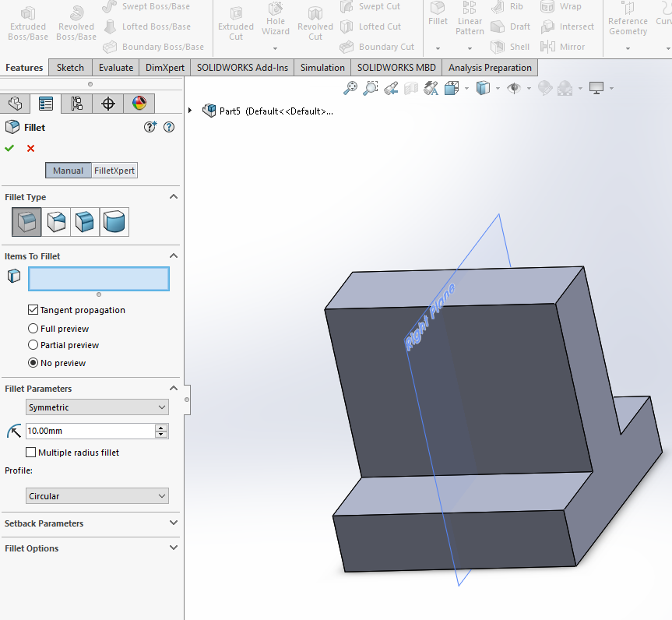
Task: Switch to FilletXpert mode
Action: coord(113,170)
